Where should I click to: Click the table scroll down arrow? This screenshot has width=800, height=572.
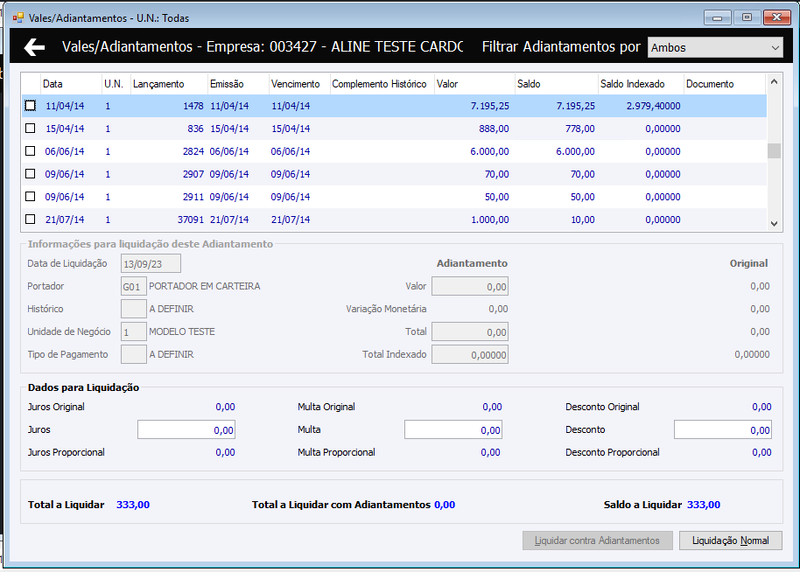click(x=774, y=223)
